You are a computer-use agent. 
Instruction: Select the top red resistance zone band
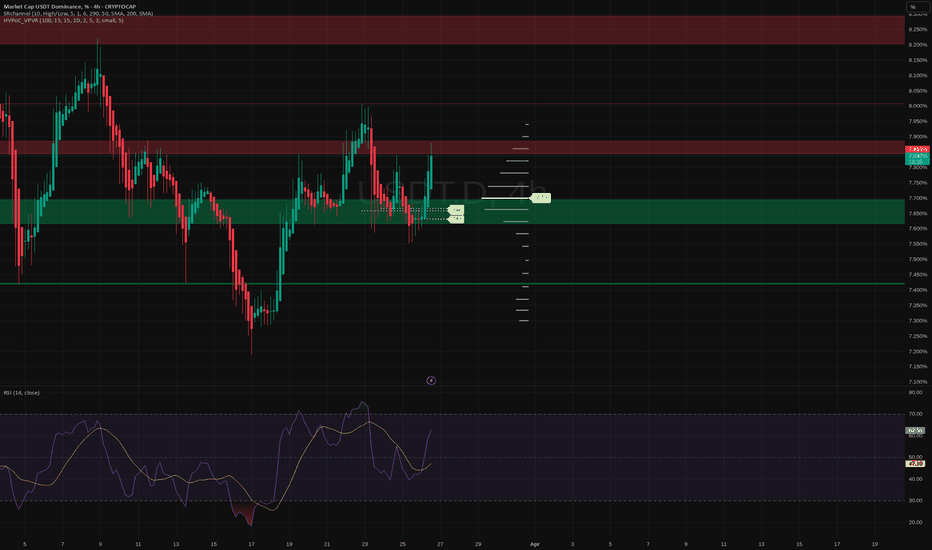click(450, 30)
